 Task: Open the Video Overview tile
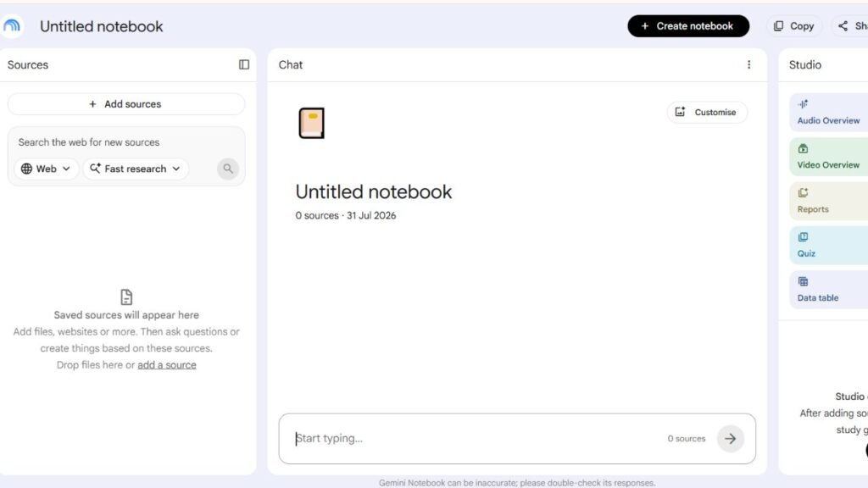[829, 157]
